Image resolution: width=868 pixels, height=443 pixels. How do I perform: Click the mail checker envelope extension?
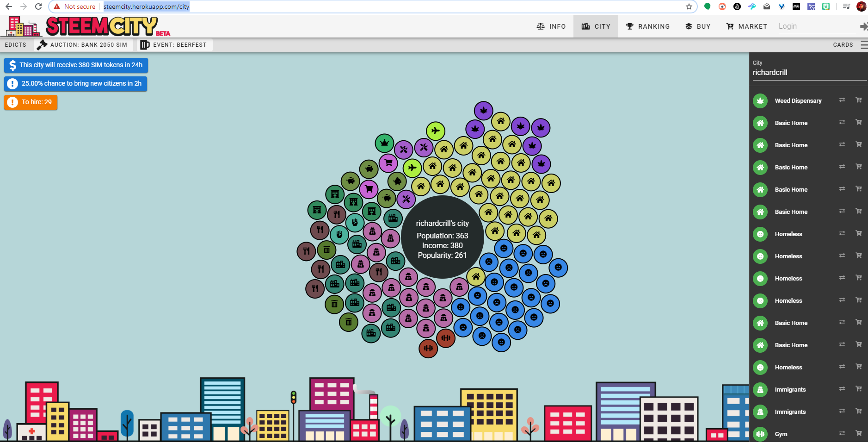pyautogui.click(x=767, y=6)
